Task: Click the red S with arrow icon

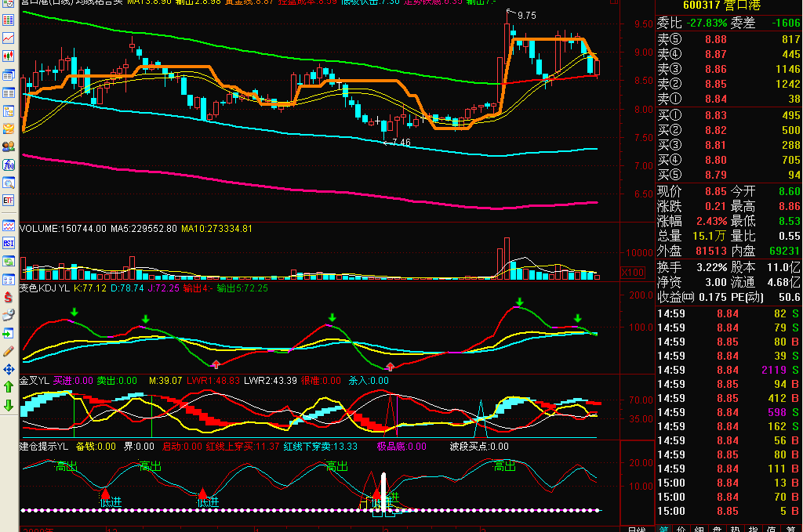Action: click(x=8, y=297)
